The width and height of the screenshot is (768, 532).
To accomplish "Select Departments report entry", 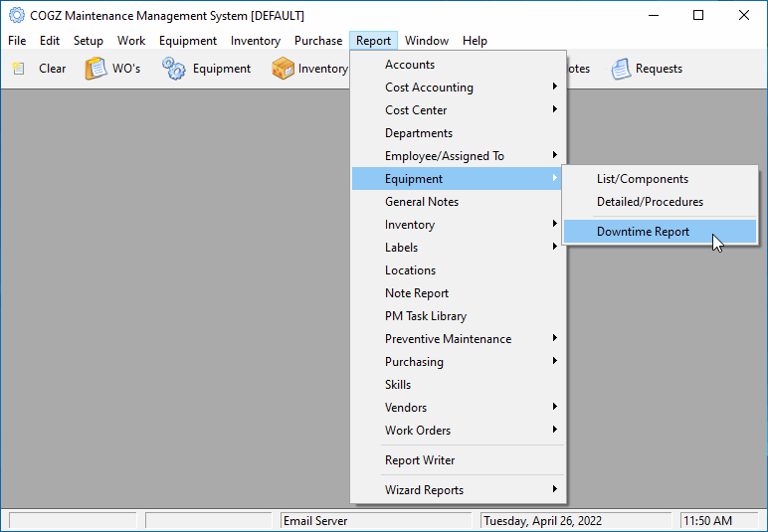I will 459,133.
